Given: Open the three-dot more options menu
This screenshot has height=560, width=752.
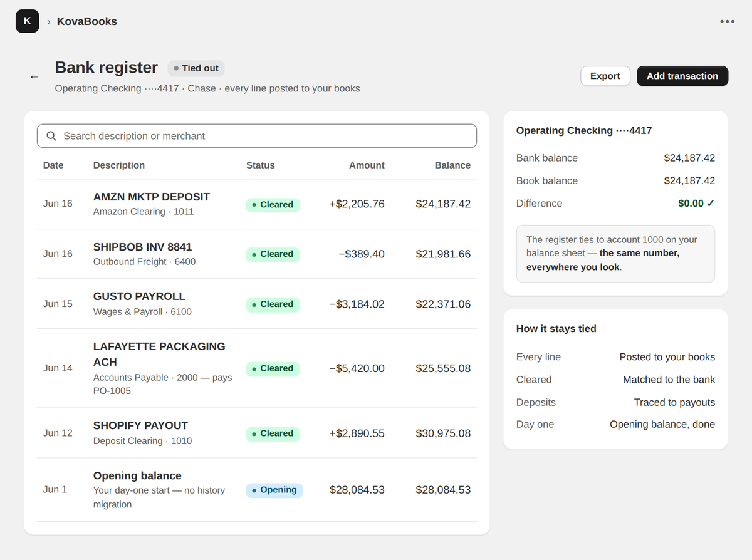Looking at the screenshot, I should tap(727, 21).
